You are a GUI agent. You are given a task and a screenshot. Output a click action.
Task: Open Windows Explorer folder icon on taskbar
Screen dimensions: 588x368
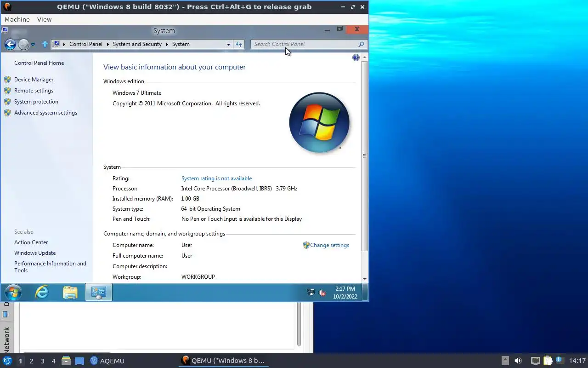click(x=70, y=293)
